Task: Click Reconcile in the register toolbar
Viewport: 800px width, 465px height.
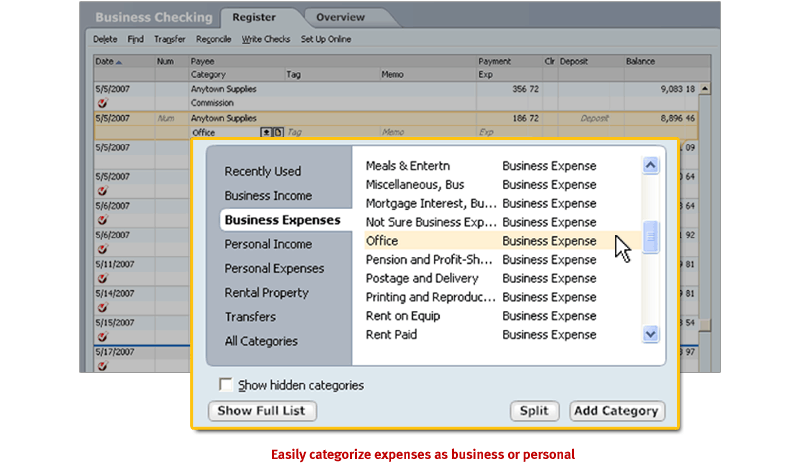Action: point(214,39)
